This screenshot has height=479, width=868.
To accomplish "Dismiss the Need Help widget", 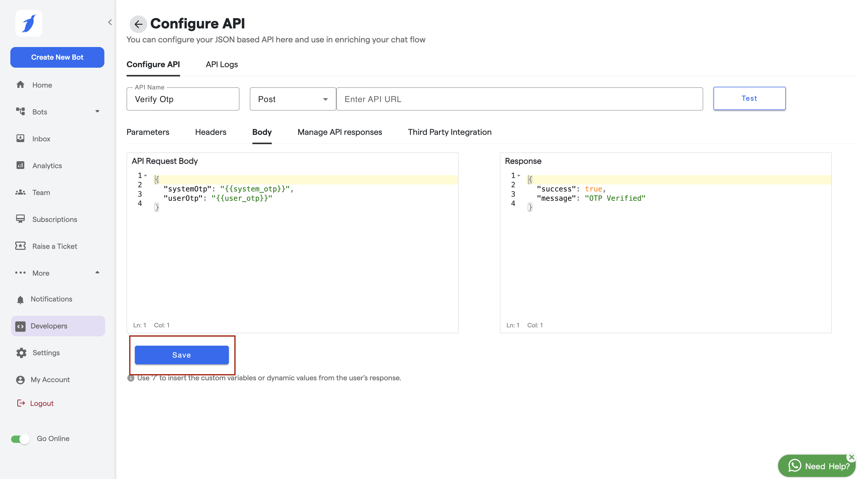I will pyautogui.click(x=851, y=457).
